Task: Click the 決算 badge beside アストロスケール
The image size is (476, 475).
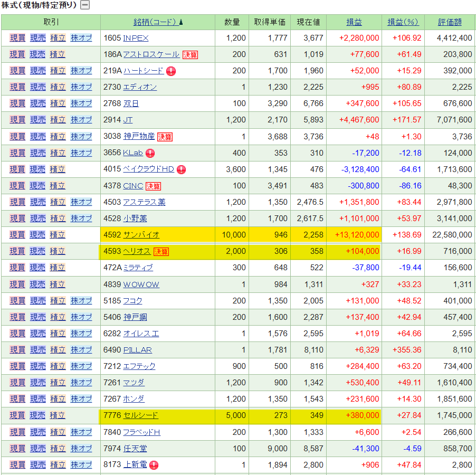Action: 190,55
